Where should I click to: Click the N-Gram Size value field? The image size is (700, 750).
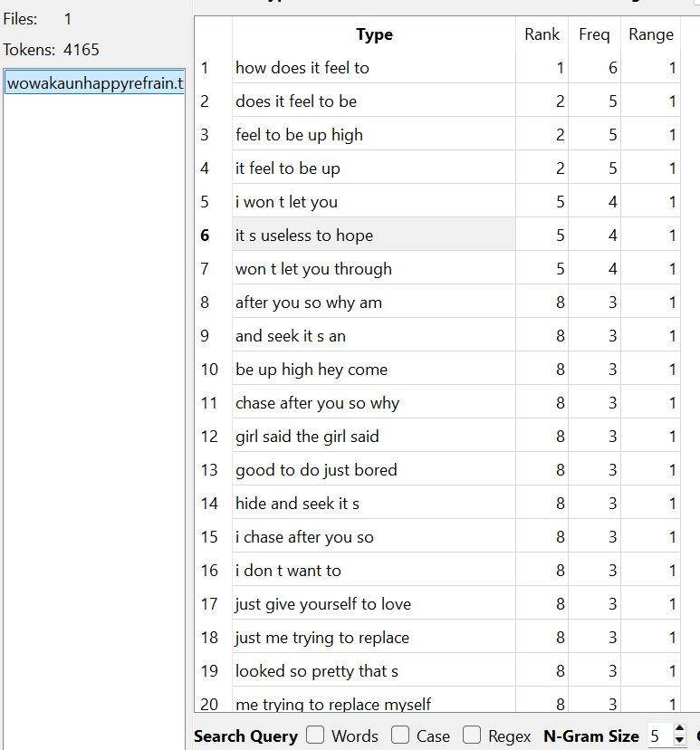click(658, 736)
